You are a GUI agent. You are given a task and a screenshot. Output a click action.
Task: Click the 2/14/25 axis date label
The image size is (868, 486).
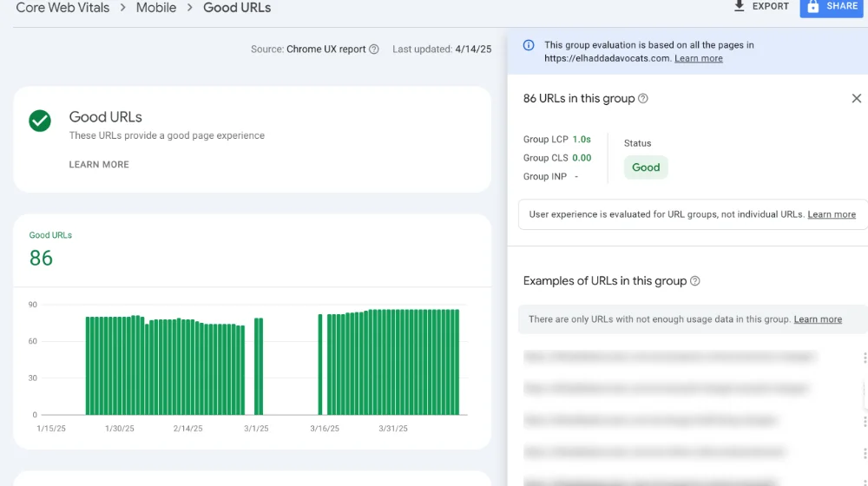(x=187, y=429)
